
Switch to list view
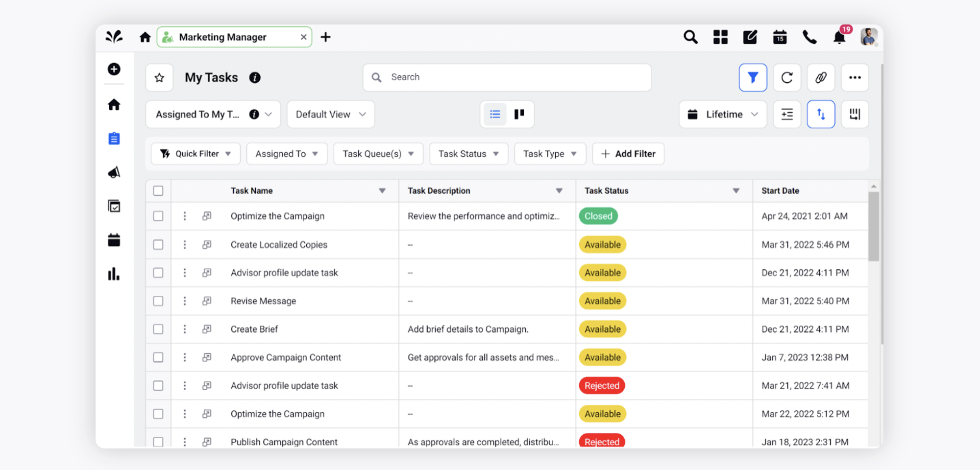pyautogui.click(x=495, y=114)
